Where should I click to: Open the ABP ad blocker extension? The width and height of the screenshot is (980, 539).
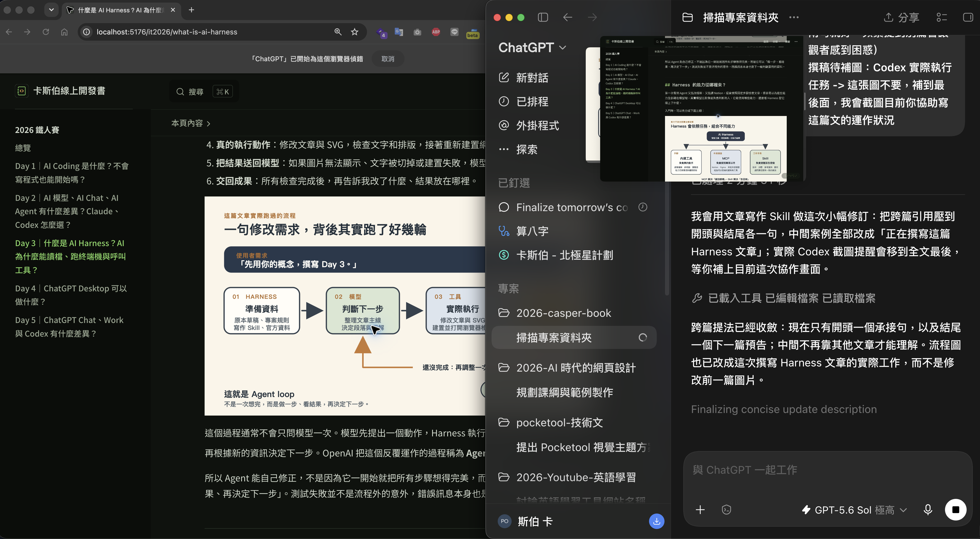pyautogui.click(x=436, y=32)
